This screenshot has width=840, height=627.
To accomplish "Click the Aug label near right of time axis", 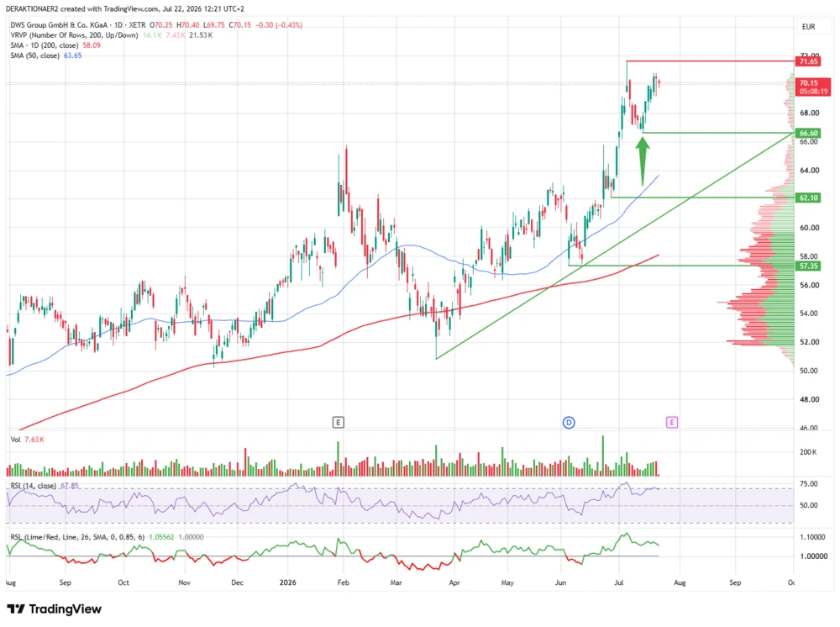I will point(680,582).
